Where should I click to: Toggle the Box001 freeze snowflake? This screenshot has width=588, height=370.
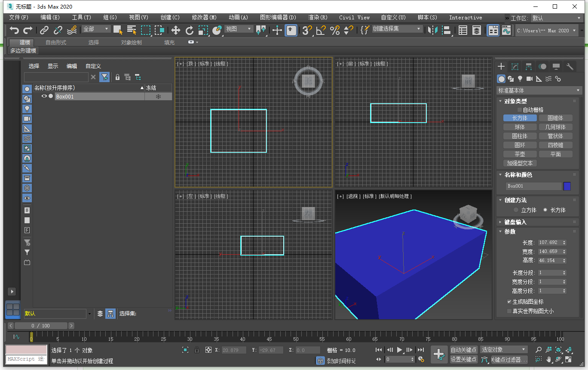pos(158,96)
